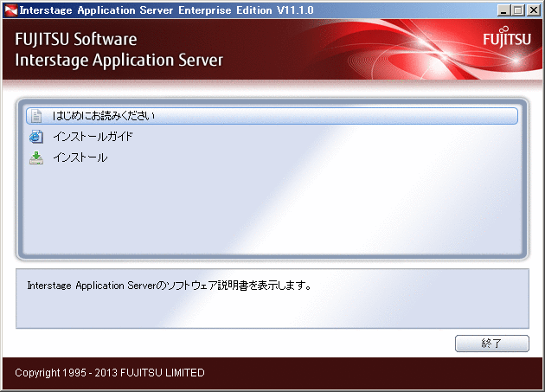Image resolution: width=545 pixels, height=392 pixels.
Task: Click the red swoosh graphic in the banner
Action: tap(389, 43)
